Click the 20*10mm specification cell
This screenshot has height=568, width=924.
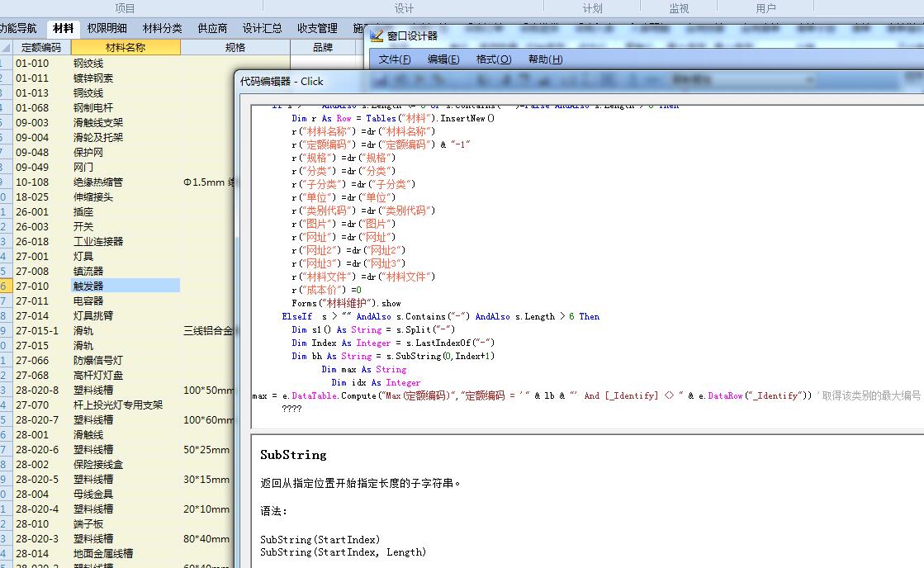click(207, 509)
